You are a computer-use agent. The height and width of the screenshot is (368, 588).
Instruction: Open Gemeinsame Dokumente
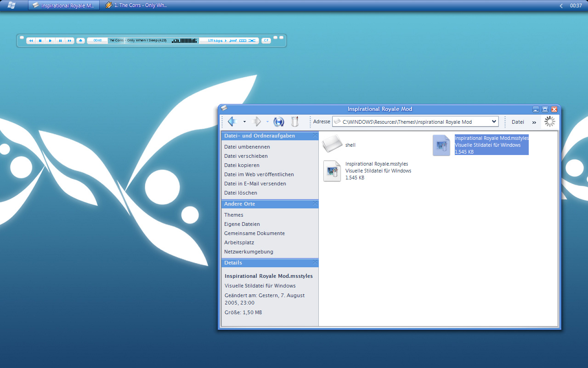point(254,233)
